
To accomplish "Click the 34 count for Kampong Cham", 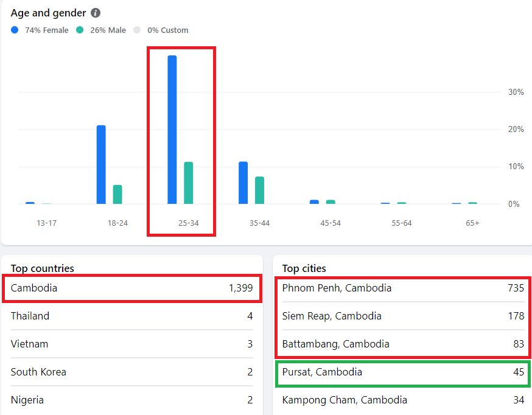I will tap(519, 400).
